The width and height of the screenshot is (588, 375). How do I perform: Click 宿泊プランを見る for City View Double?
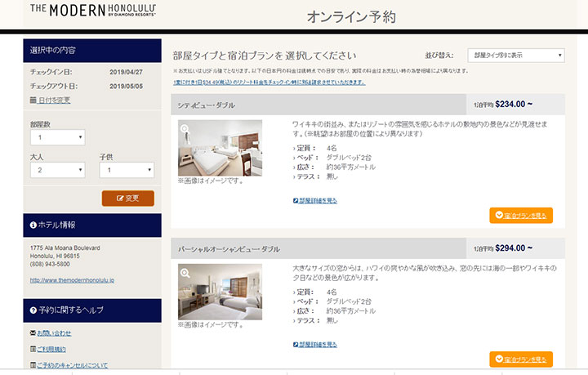point(521,216)
